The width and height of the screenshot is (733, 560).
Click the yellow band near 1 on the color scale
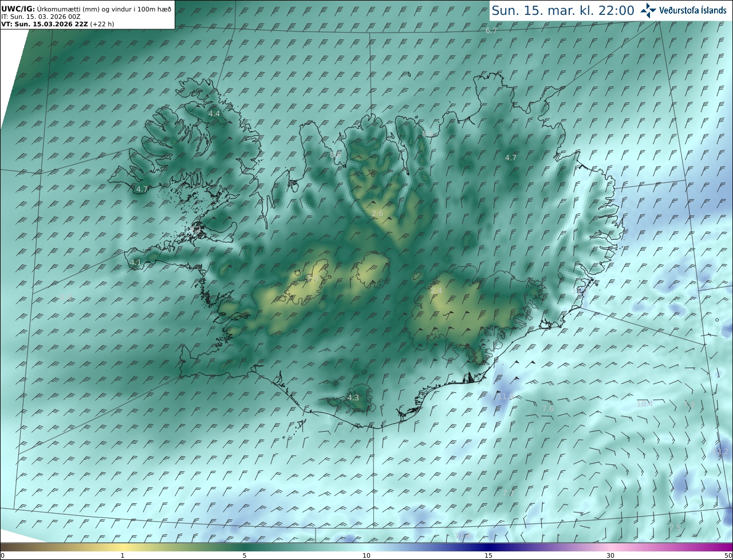pyautogui.click(x=122, y=547)
